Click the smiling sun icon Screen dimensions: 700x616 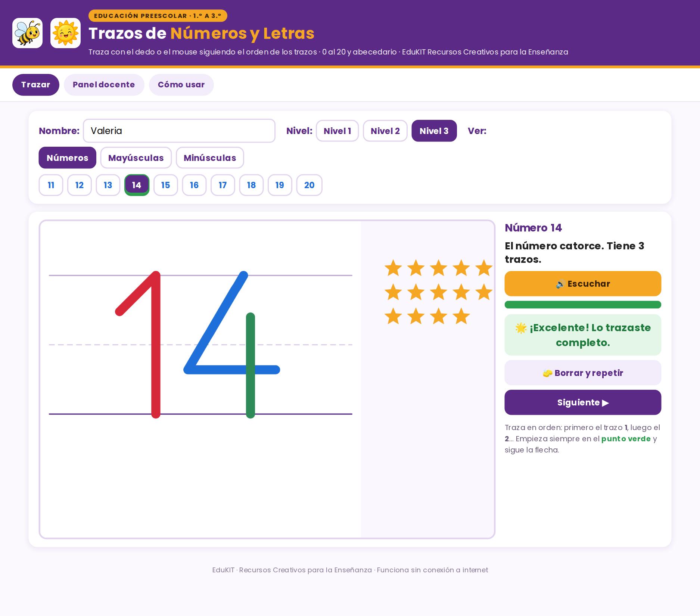point(65,33)
